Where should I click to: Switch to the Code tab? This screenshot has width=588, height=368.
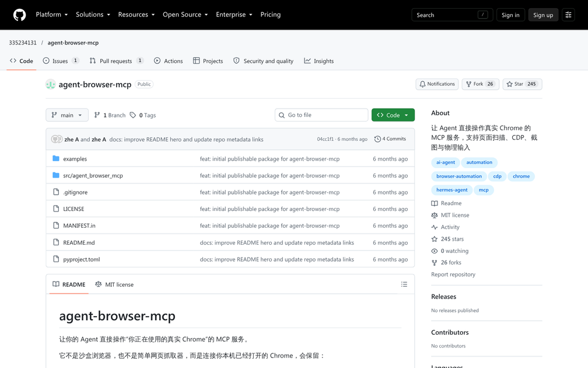coord(22,61)
